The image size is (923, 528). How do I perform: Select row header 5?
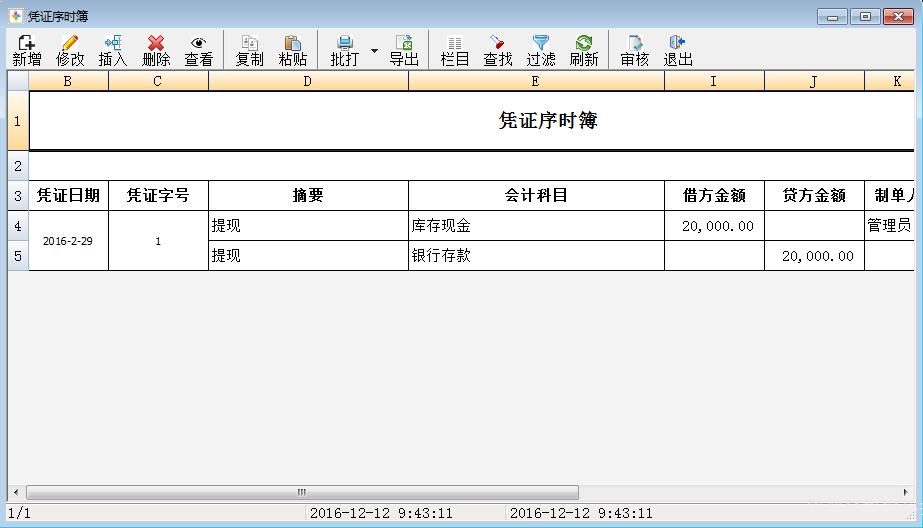click(18, 256)
